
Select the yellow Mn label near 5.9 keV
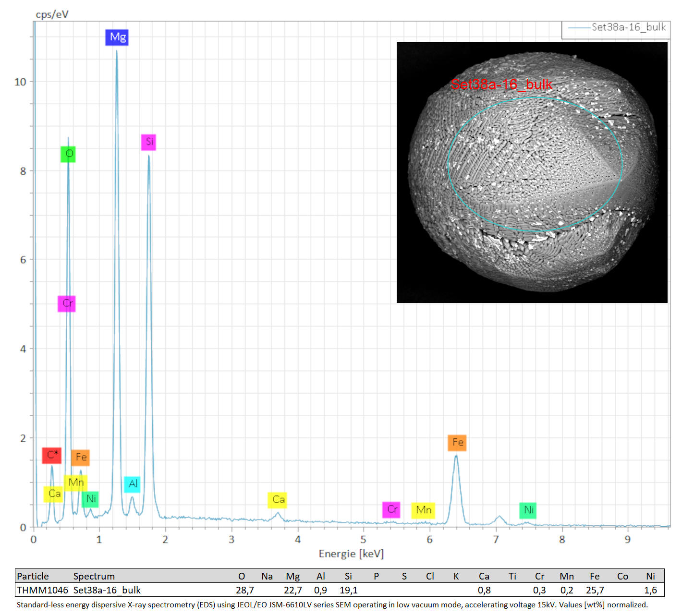(x=423, y=510)
